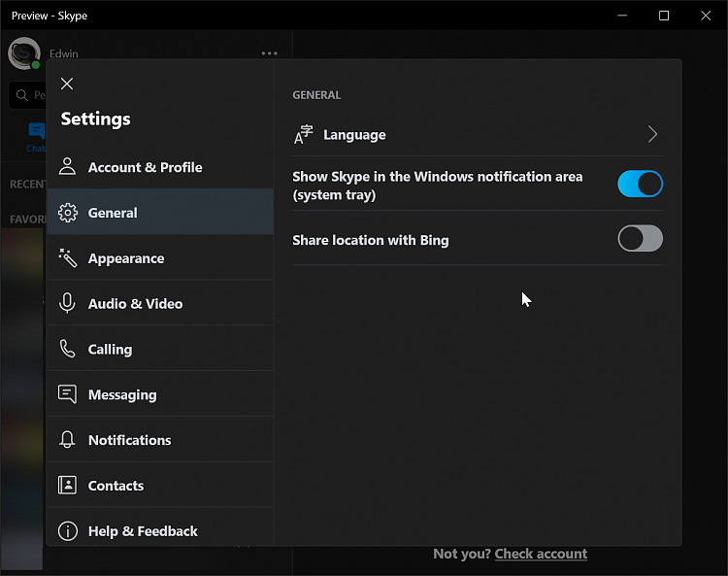Click the Language row label
The height and width of the screenshot is (576, 728).
(x=354, y=135)
